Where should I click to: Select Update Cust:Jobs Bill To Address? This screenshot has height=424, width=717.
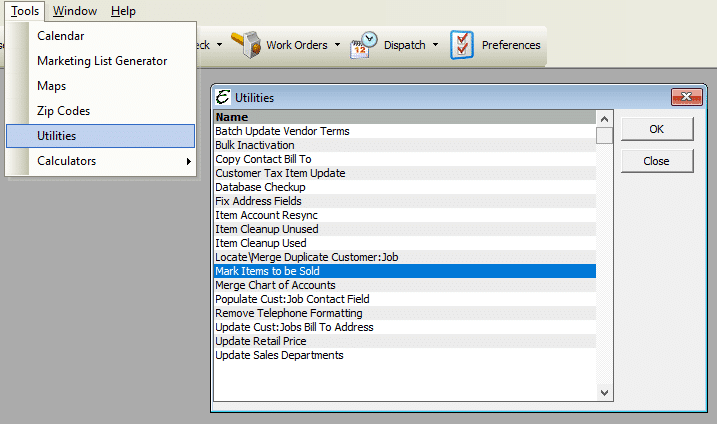coord(405,327)
